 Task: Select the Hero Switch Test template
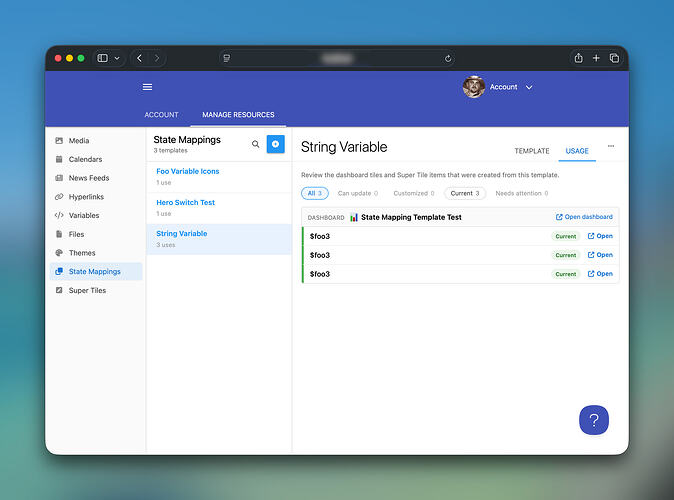(x=219, y=208)
